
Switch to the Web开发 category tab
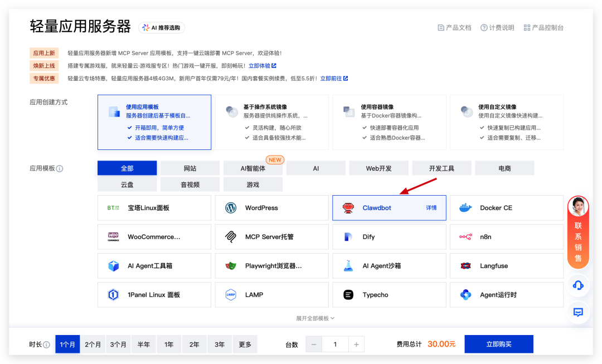click(378, 168)
